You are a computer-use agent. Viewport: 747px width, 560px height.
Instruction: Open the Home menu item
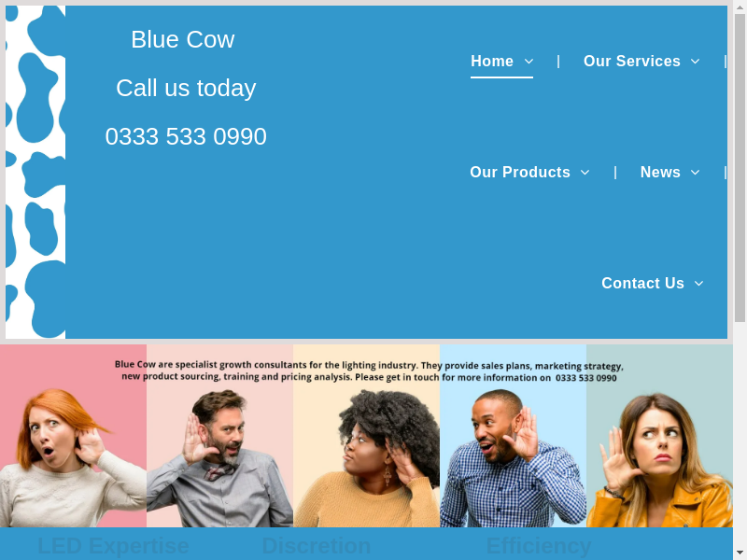[492, 61]
